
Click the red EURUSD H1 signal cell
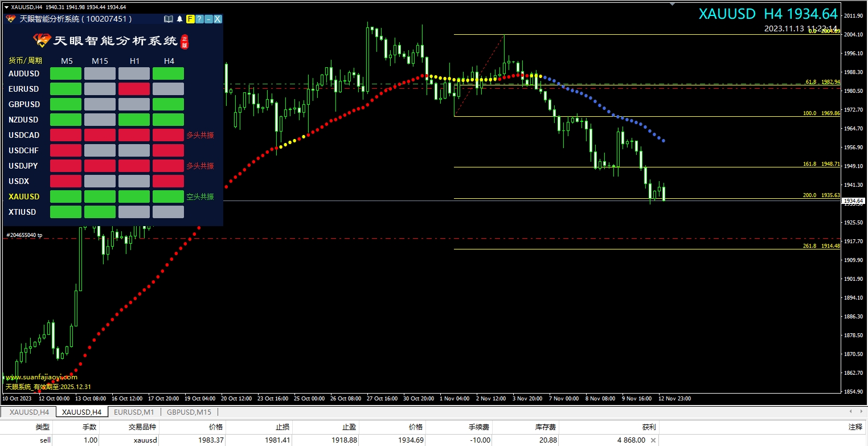[134, 89]
